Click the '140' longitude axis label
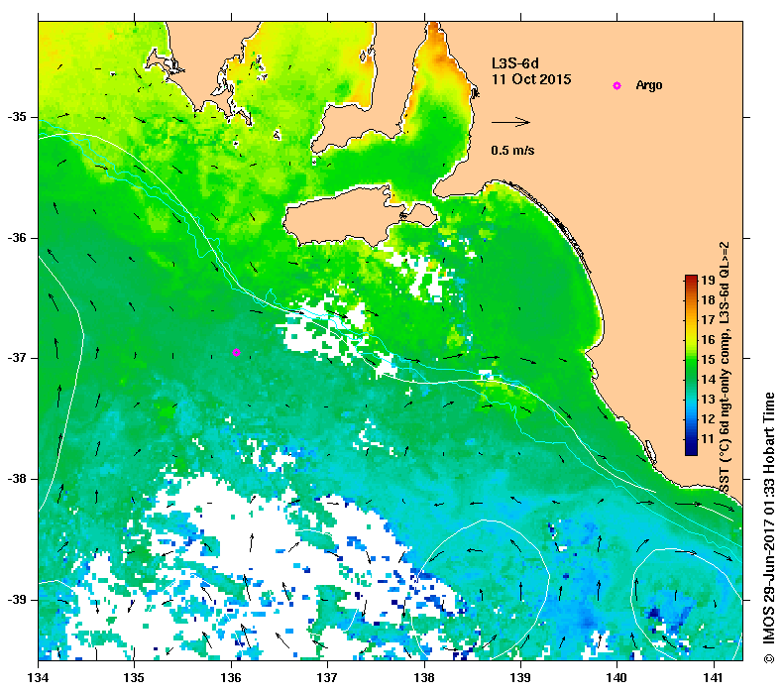The width and height of the screenshot is (784, 694). click(617, 678)
